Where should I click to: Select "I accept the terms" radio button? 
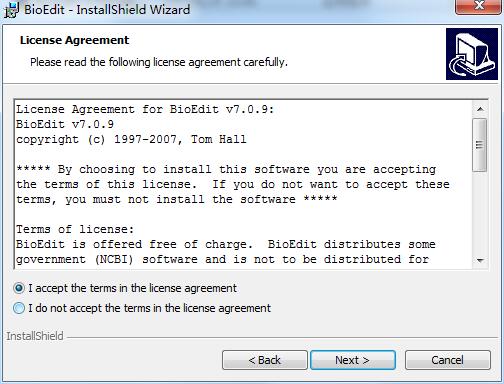(19, 288)
